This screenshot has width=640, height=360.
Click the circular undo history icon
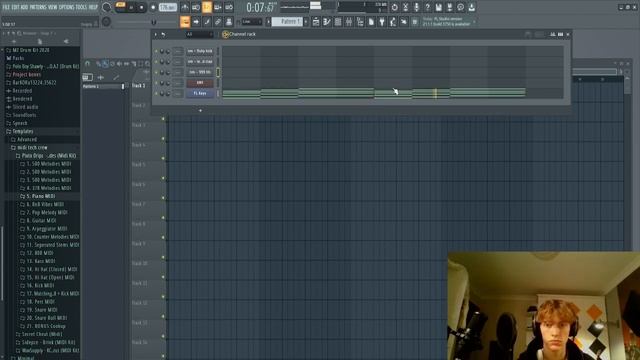point(394,7)
